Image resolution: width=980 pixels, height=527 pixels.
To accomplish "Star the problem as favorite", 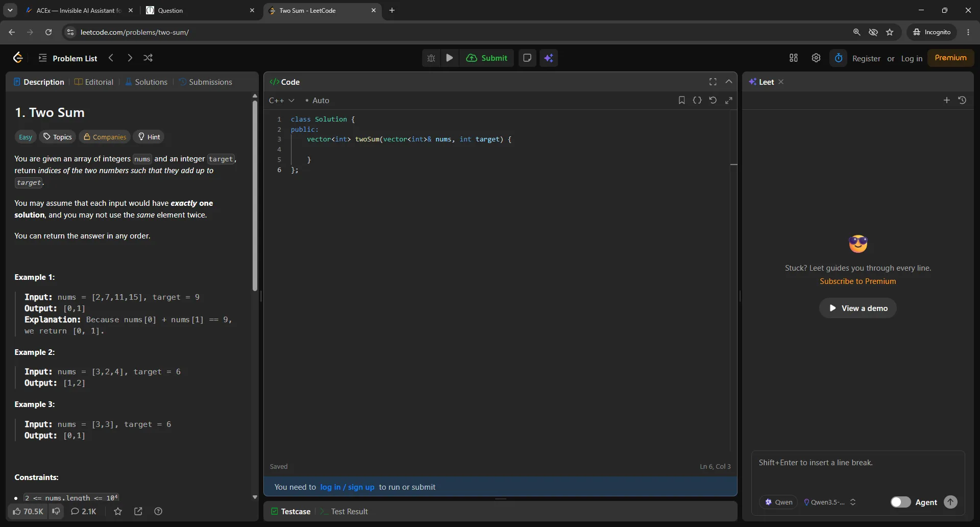I will [x=118, y=511].
